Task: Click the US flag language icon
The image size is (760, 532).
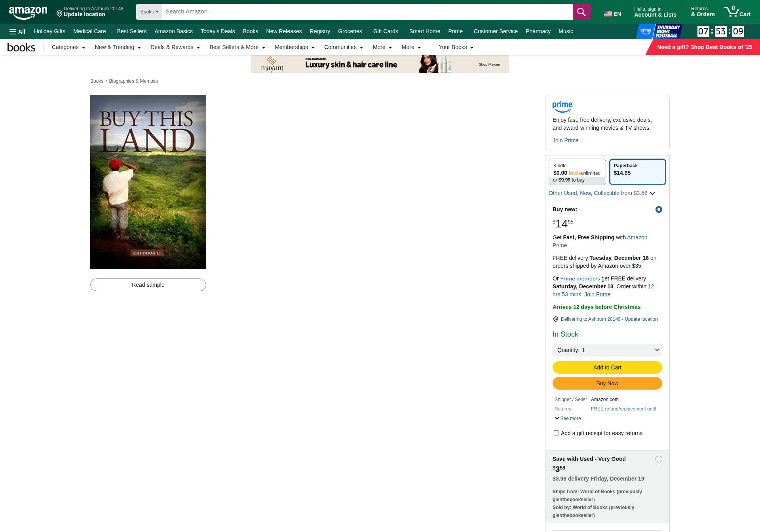Action: pos(608,14)
